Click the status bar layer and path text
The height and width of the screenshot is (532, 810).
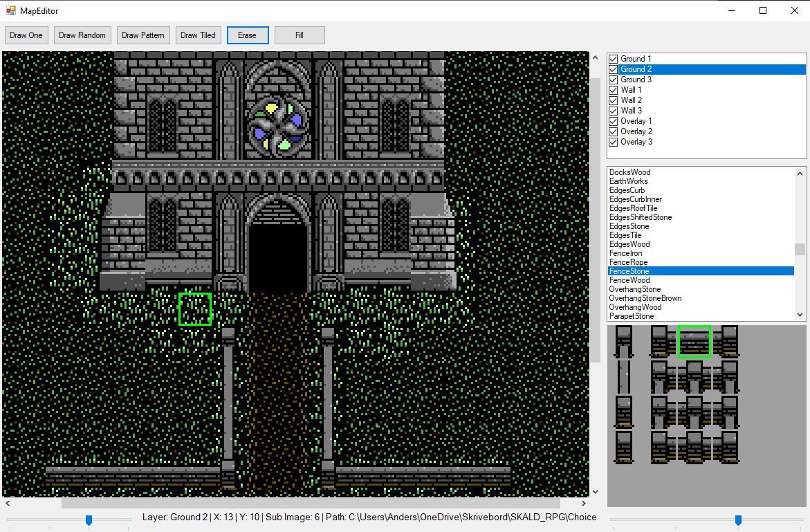click(369, 517)
